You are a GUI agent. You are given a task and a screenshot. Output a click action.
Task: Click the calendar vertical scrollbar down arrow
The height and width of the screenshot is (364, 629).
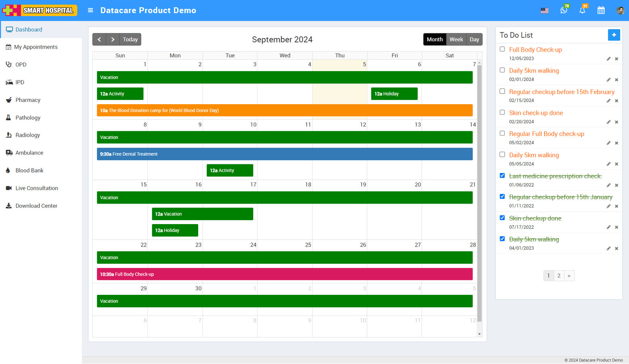click(x=479, y=334)
